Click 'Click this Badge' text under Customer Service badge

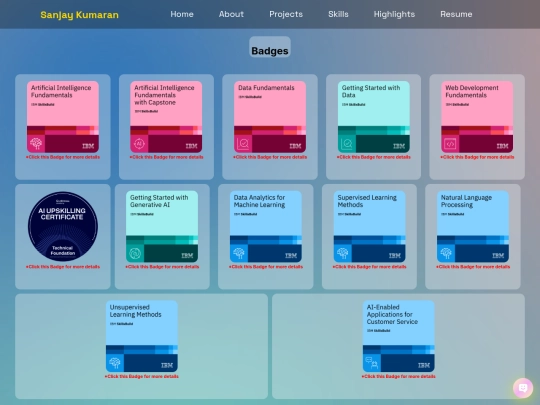[398, 376]
